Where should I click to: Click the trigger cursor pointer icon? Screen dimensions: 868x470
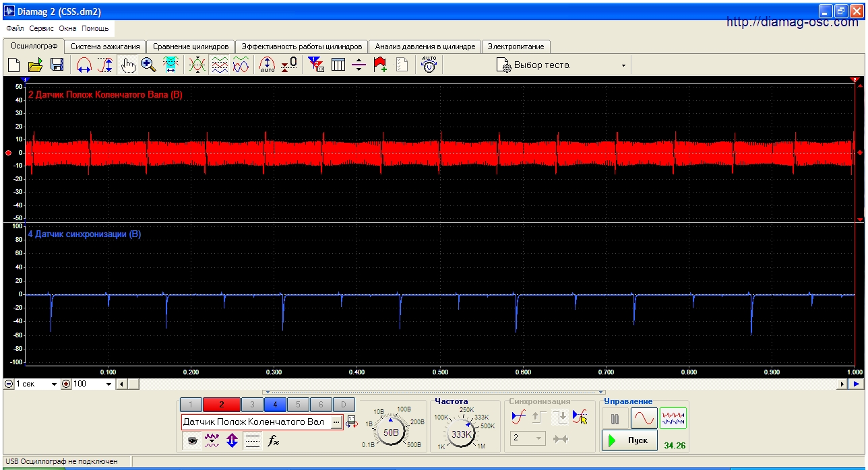pos(580,417)
